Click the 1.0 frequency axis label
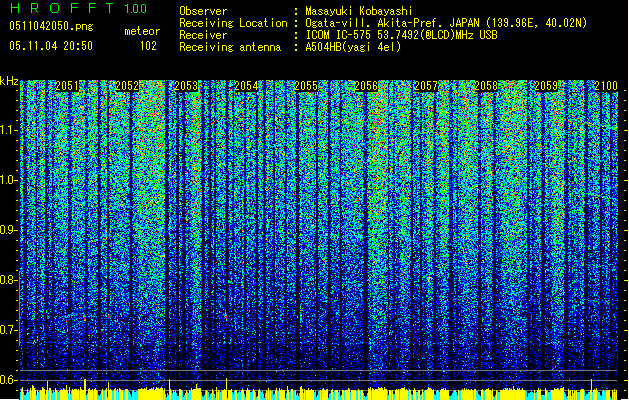The width and height of the screenshot is (629, 400). 9,181
